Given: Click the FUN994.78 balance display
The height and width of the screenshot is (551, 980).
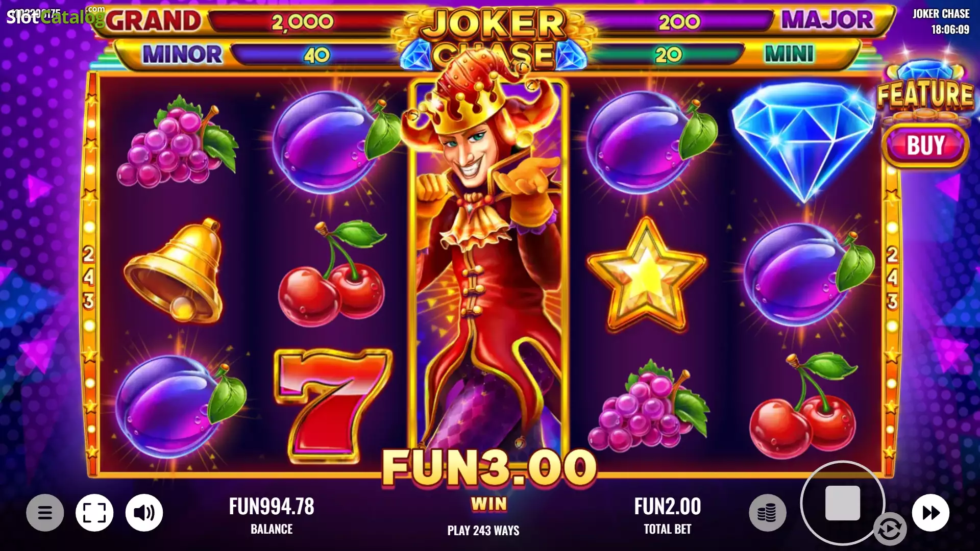Looking at the screenshot, I should click(x=272, y=507).
